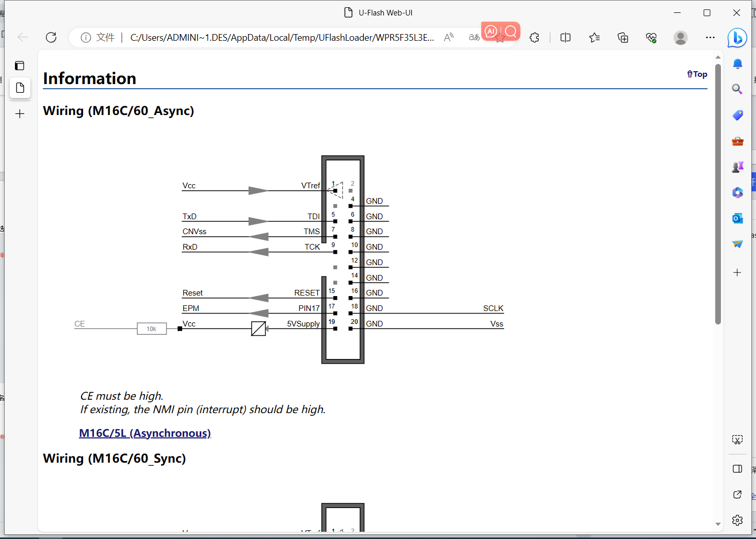Screen dimensions: 756x539
Task: Open the Extensions puzzle-piece menu
Action: coord(535,37)
